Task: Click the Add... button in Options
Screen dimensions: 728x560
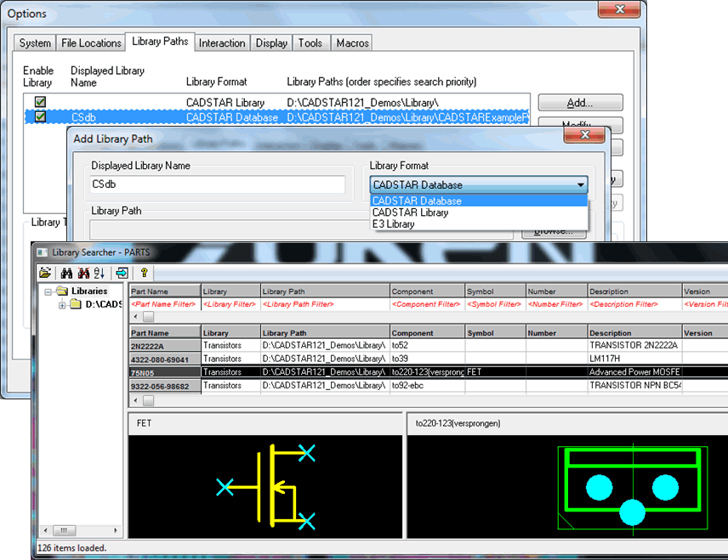Action: [x=580, y=103]
